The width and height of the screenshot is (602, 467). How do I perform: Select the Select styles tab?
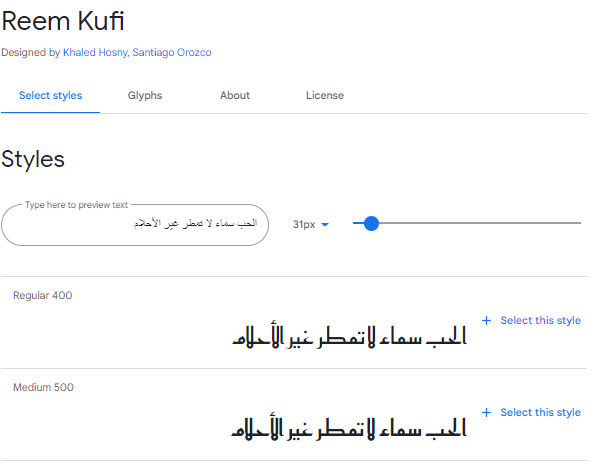pyautogui.click(x=50, y=95)
